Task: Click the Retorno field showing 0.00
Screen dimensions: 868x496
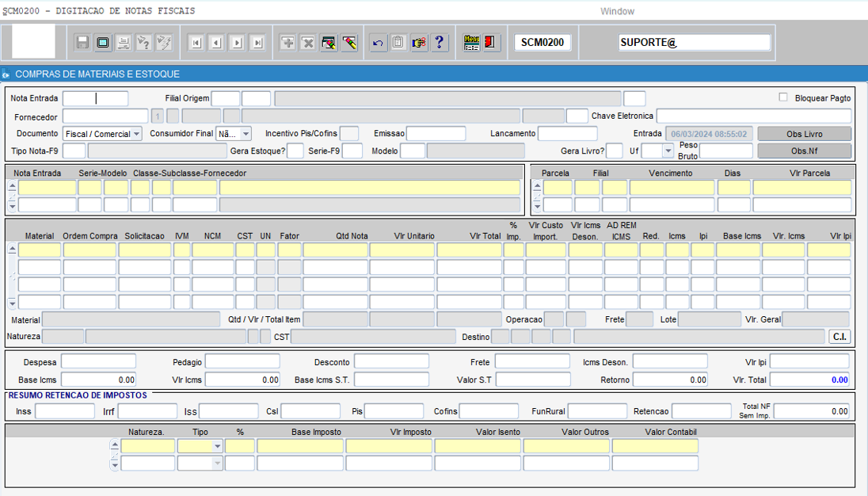Action: (670, 380)
